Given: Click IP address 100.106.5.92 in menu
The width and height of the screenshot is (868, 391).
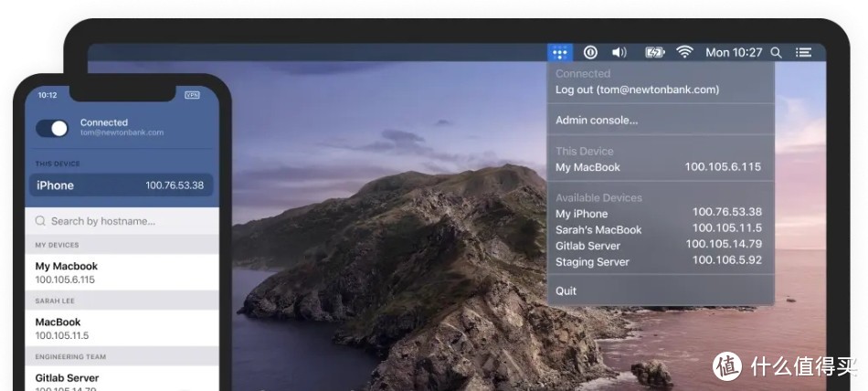Looking at the screenshot, I should tap(727, 259).
